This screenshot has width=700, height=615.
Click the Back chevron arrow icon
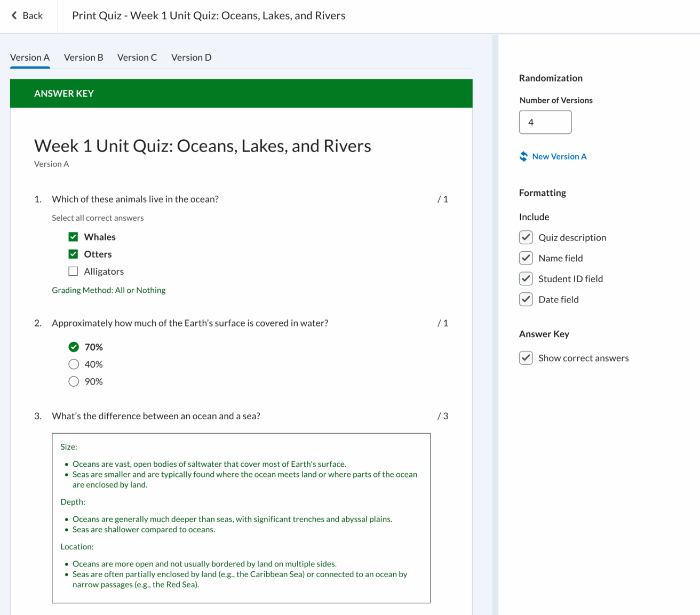point(14,15)
